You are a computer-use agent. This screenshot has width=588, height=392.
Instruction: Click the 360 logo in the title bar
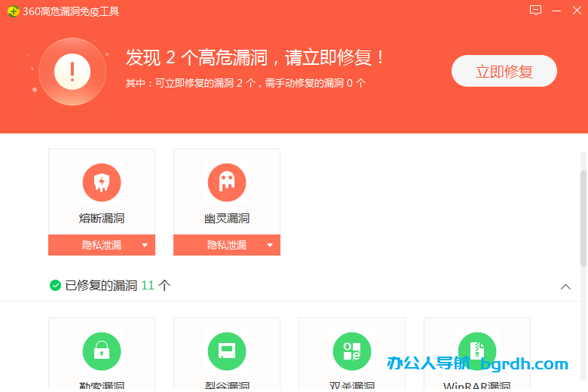click(x=13, y=11)
